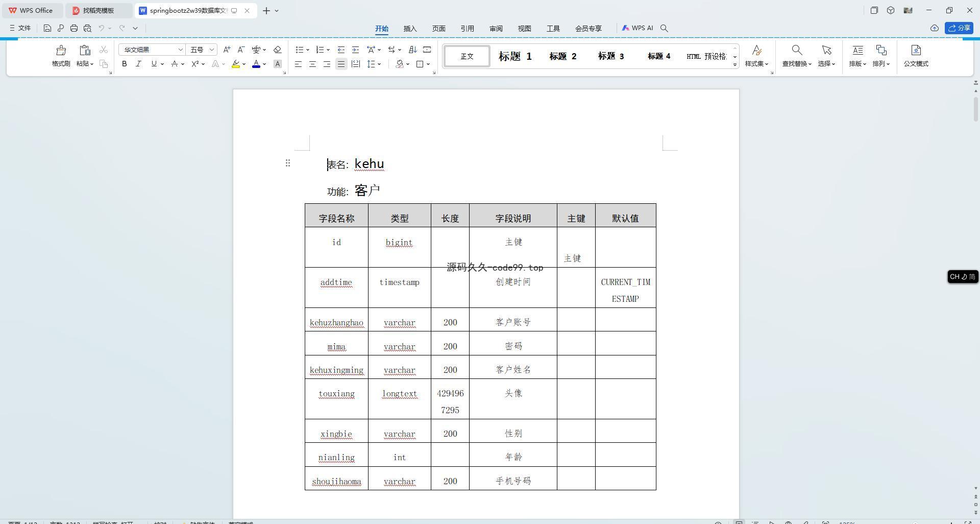This screenshot has height=524, width=980.
Task: Apply the 标题 1 style
Action: point(515,56)
